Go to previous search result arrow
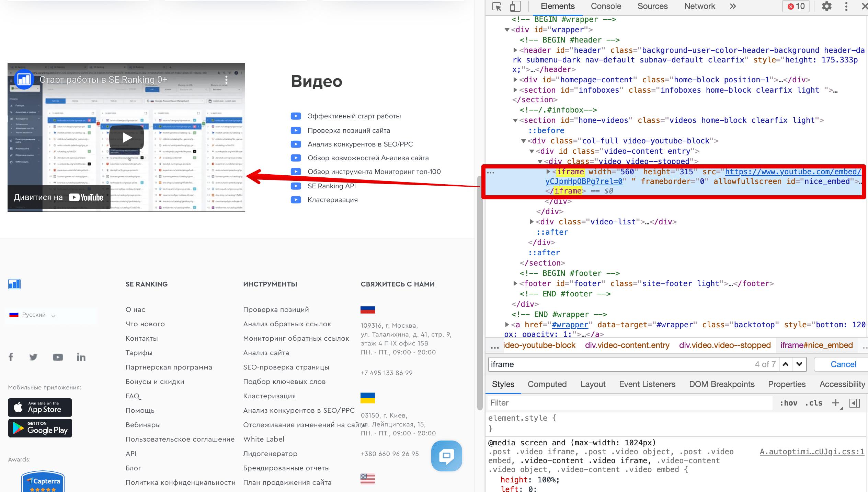This screenshot has height=492, width=868. 786,364
